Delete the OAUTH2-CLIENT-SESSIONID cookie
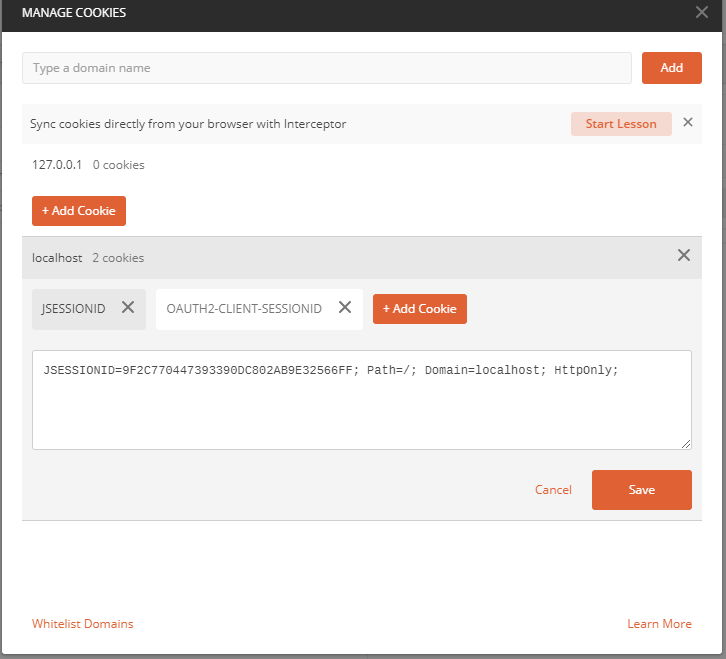This screenshot has width=726, height=659. point(344,308)
